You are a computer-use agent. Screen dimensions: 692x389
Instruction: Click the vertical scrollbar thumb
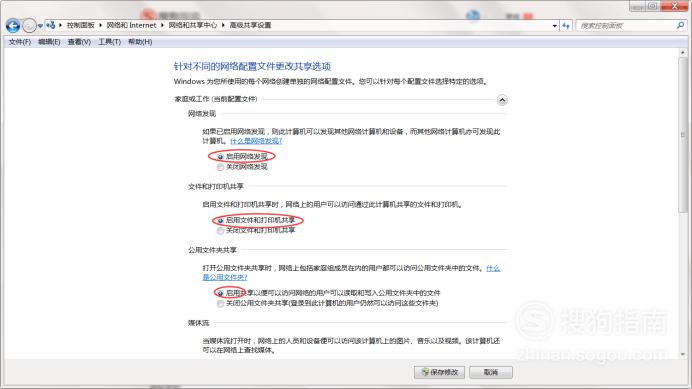point(683,135)
